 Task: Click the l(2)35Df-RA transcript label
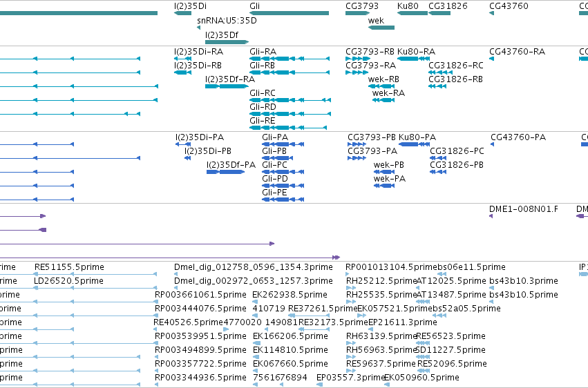(x=230, y=79)
